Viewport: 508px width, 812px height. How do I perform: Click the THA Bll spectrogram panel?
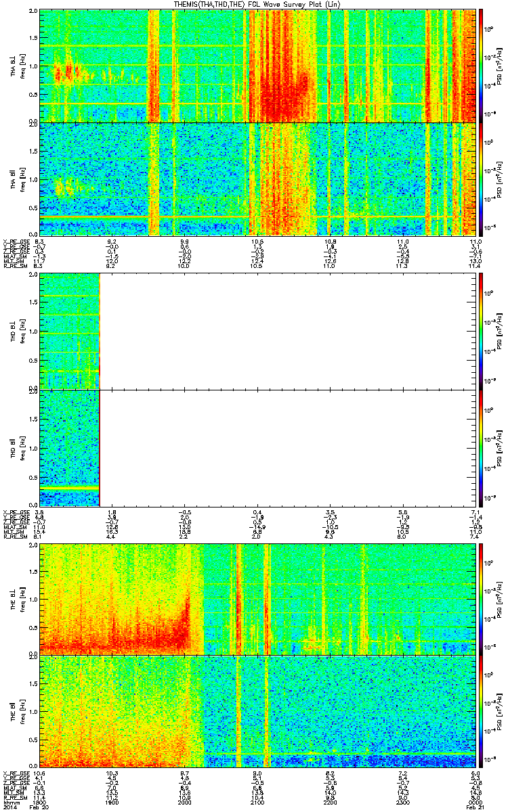click(258, 179)
